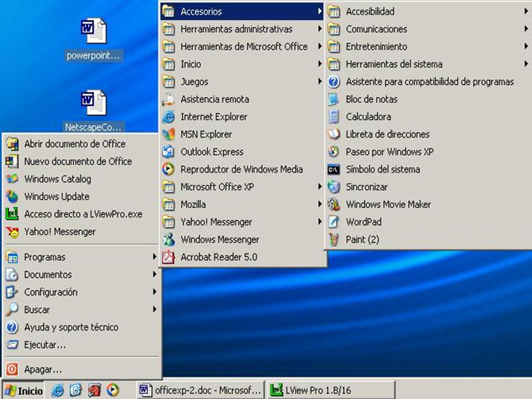The height and width of the screenshot is (399, 532).
Task: Click the Windows Movie Maker film icon
Action: pyautogui.click(x=334, y=204)
